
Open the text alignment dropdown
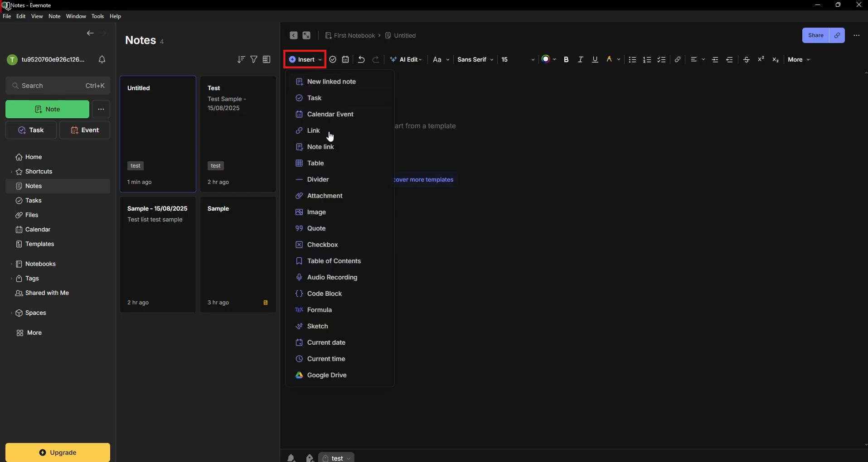[x=698, y=59]
